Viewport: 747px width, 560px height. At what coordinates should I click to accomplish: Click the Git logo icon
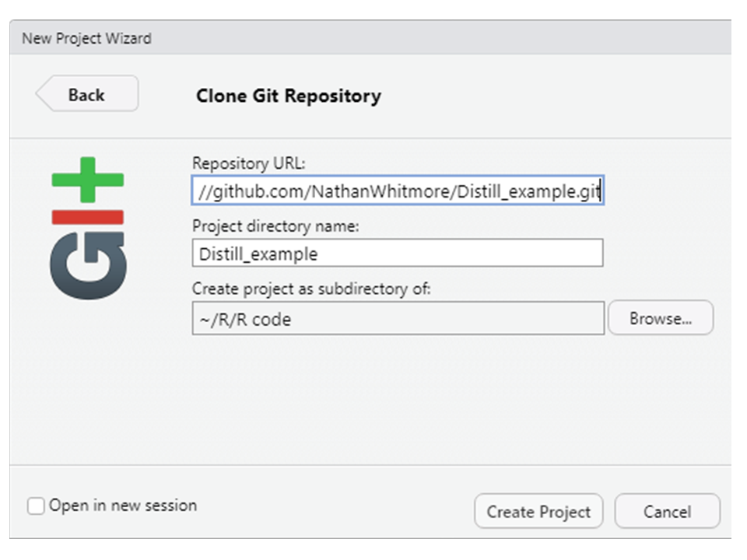88,228
